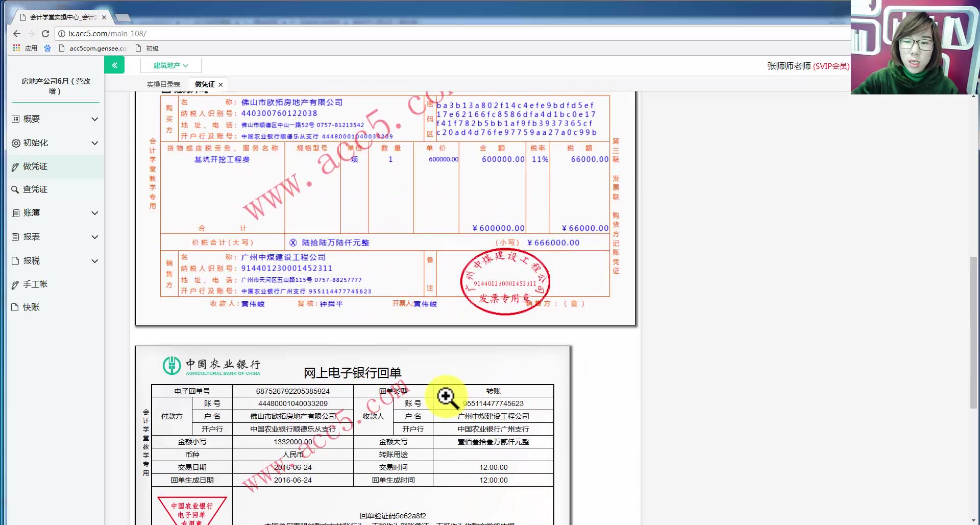
Task: Expand the 建筑地产 dropdown
Action: coord(169,65)
